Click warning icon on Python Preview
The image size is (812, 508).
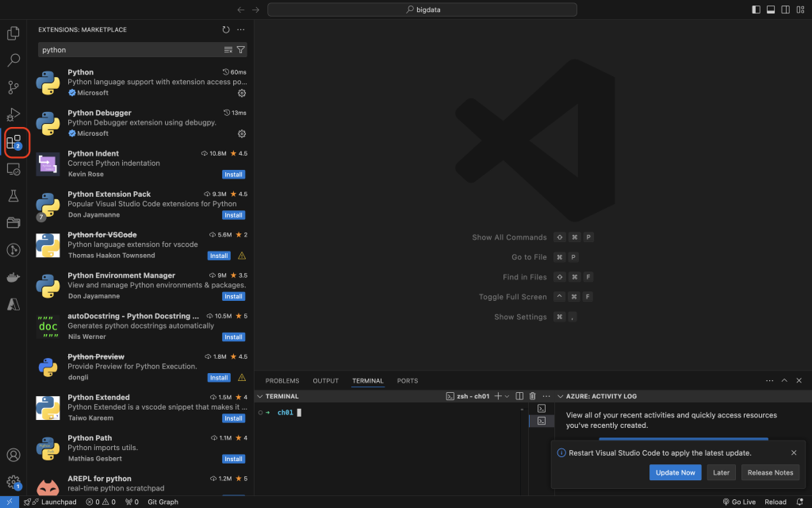(x=242, y=377)
